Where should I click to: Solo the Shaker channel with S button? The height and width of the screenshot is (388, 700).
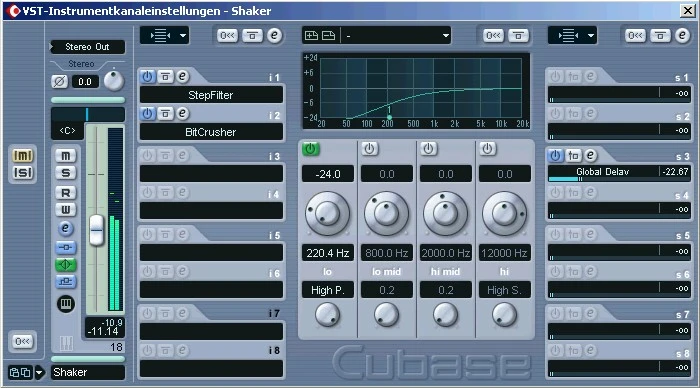click(66, 173)
